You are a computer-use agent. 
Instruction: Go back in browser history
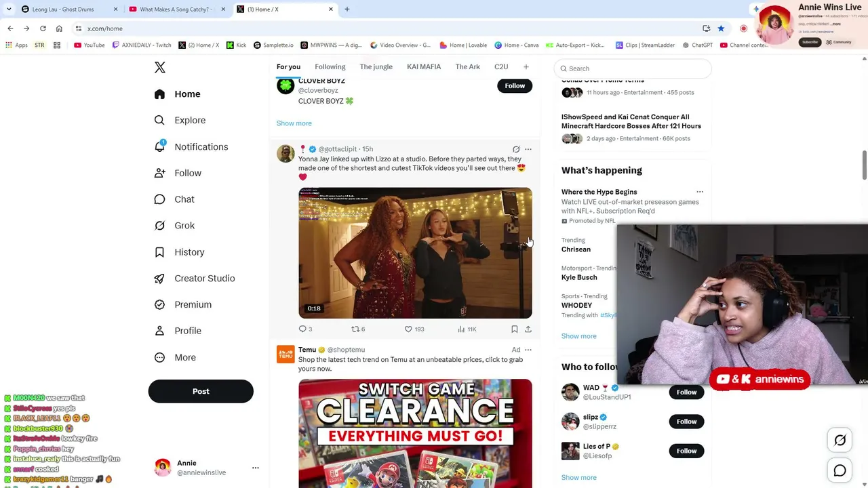10,28
